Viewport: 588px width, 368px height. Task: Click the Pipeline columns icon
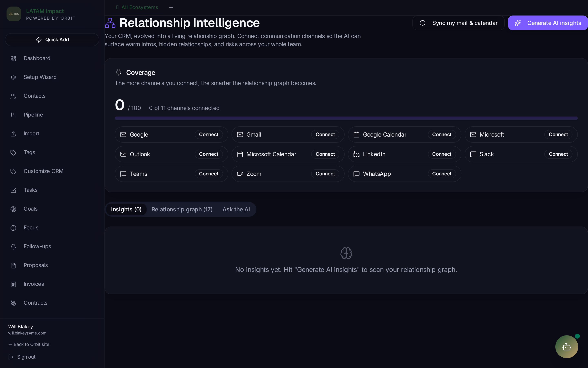[13, 115]
